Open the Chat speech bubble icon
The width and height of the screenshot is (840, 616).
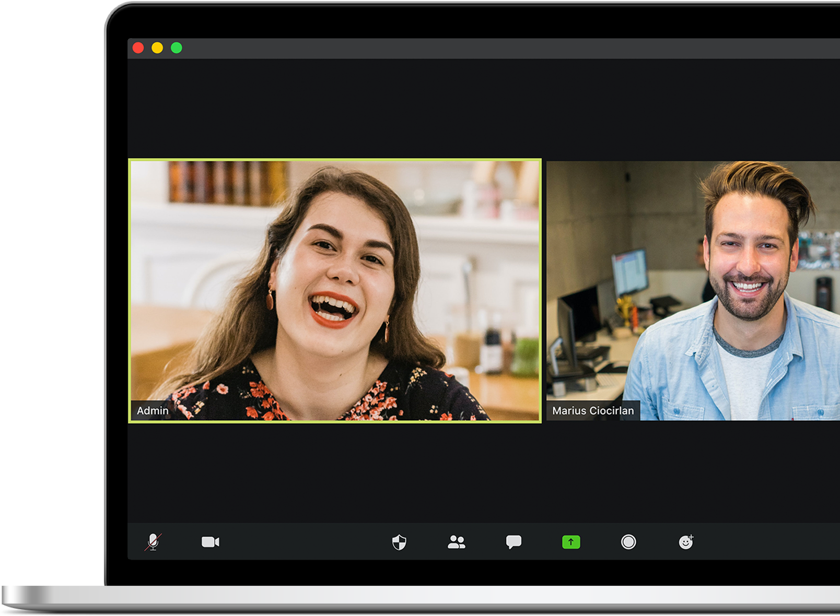pos(514,542)
